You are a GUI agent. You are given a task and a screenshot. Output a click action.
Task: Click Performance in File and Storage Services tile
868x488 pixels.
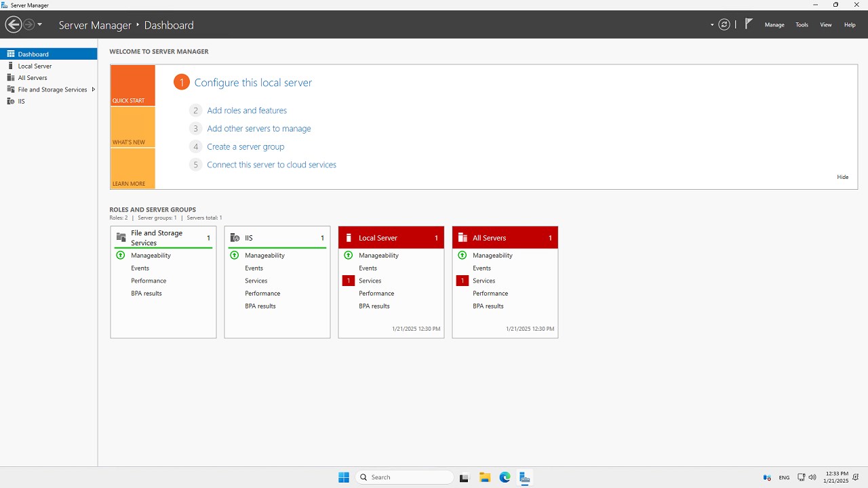tap(149, 281)
